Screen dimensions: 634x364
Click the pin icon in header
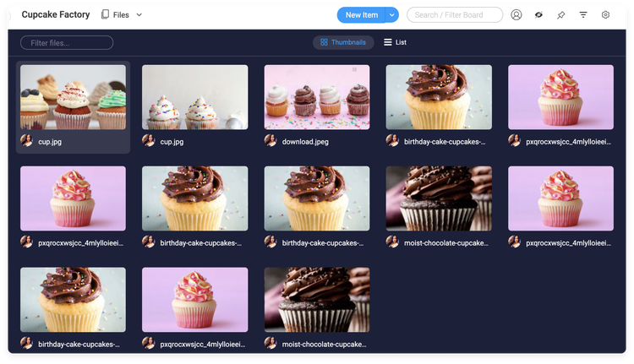click(560, 15)
